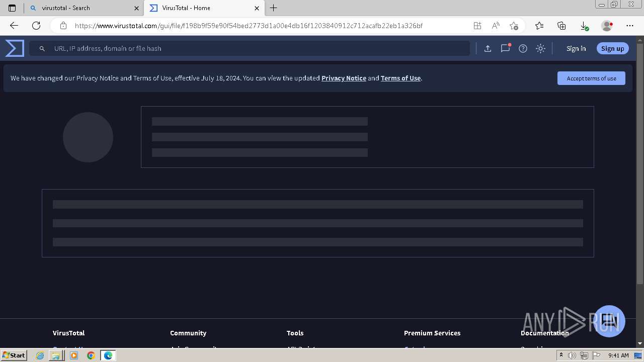Viewport: 644px width, 362px height.
Task: Click the Sign in link
Action: [x=576, y=48]
